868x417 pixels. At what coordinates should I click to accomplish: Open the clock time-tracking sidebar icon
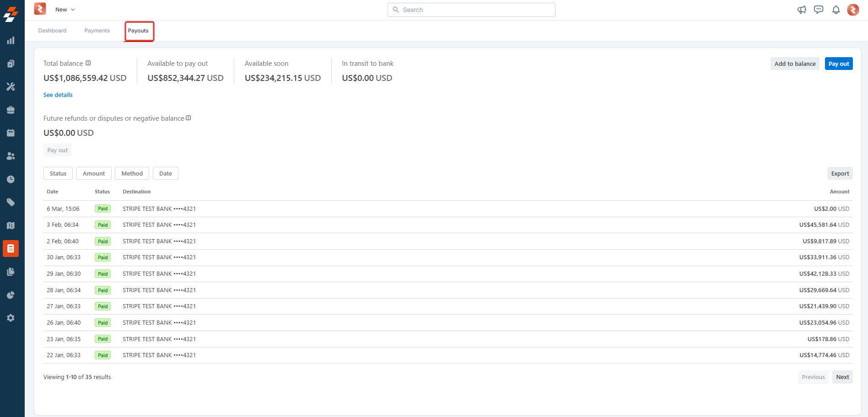[11, 179]
